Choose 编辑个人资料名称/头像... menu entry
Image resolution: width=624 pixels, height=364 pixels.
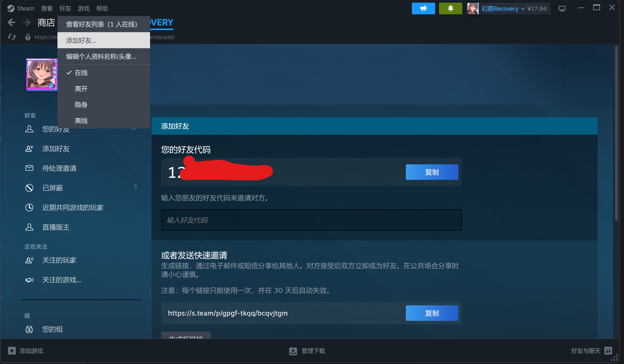(x=101, y=56)
